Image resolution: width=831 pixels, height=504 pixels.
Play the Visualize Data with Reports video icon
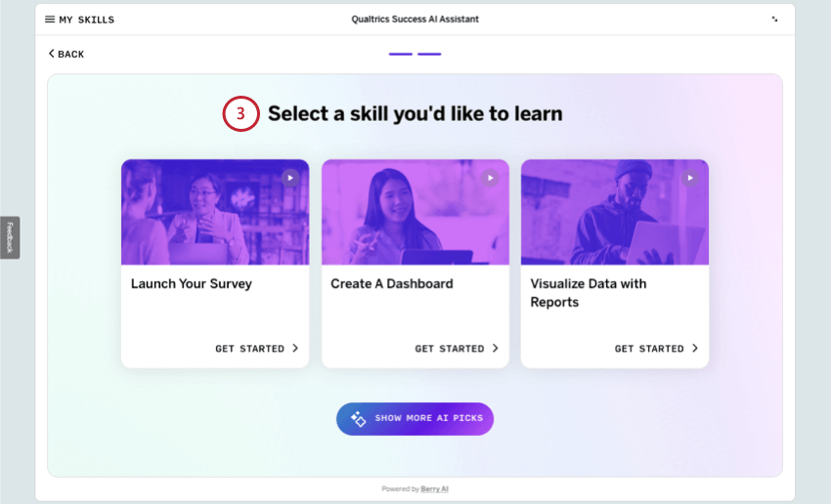[x=690, y=178]
